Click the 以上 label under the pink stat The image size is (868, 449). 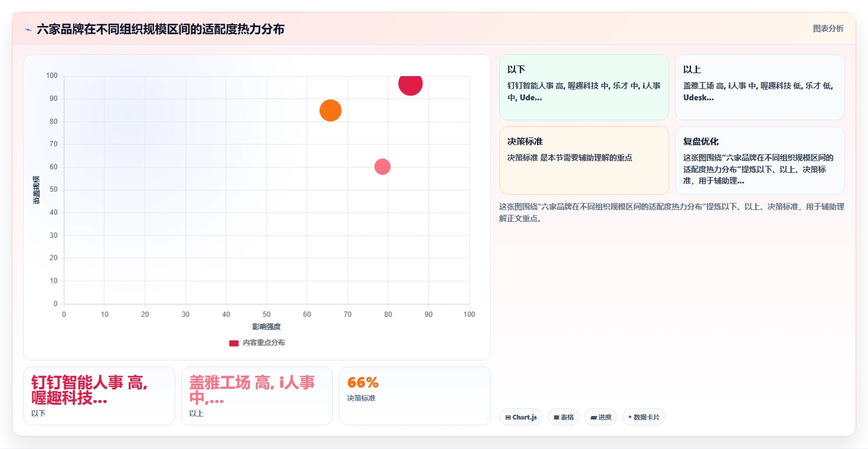click(196, 414)
